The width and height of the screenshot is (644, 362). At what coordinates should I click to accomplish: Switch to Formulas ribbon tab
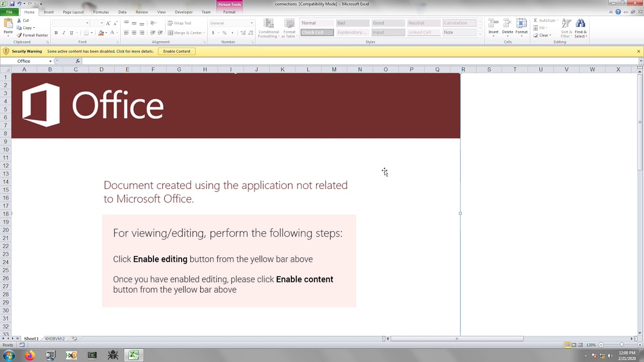tap(101, 12)
